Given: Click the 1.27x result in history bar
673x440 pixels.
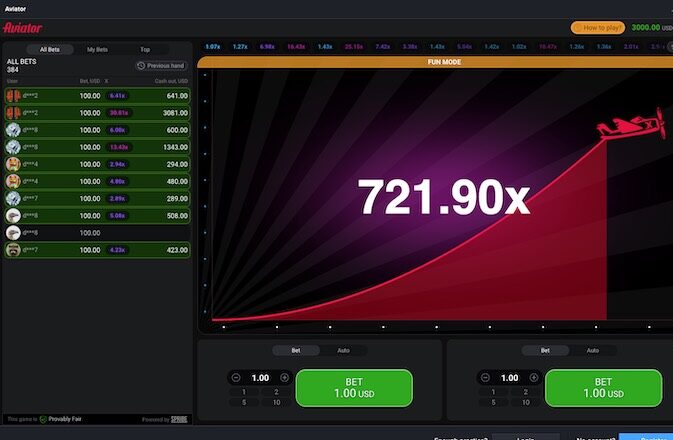Looking at the screenshot, I should (x=240, y=46).
